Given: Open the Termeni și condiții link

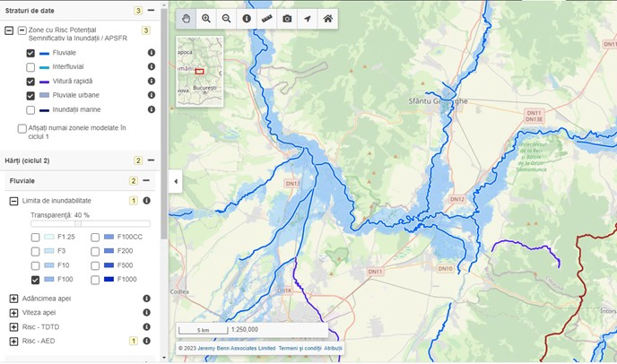Looking at the screenshot, I should coord(300,348).
